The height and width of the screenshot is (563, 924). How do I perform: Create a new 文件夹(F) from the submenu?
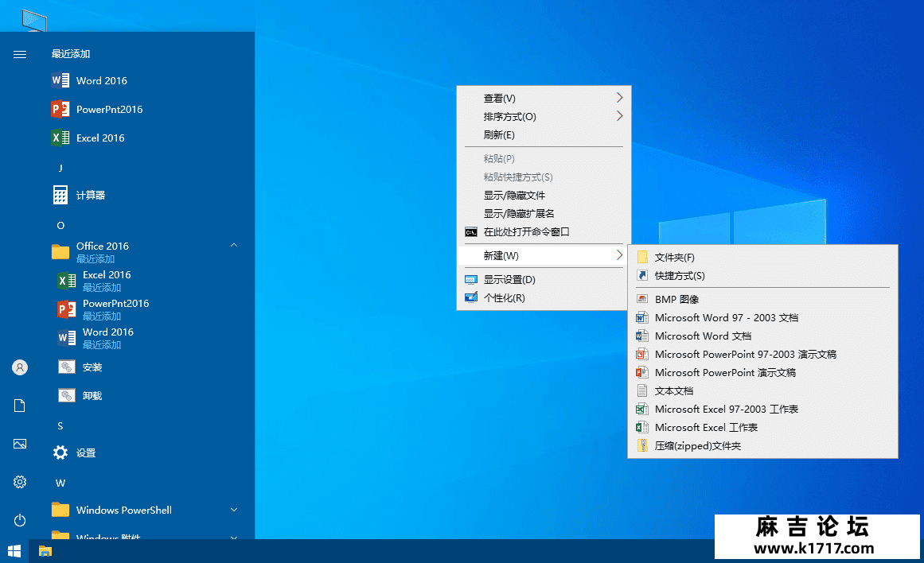pos(763,258)
